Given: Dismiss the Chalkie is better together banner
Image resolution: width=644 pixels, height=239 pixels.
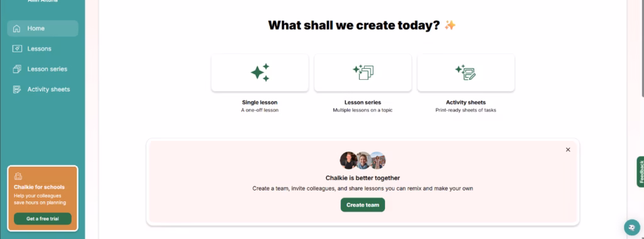Looking at the screenshot, I should (568, 150).
